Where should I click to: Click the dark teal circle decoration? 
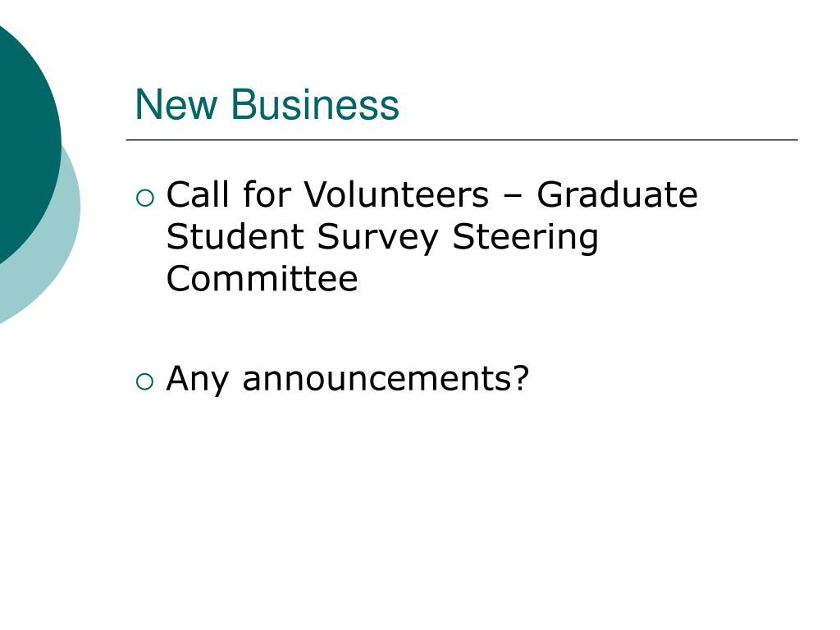tap(27, 144)
